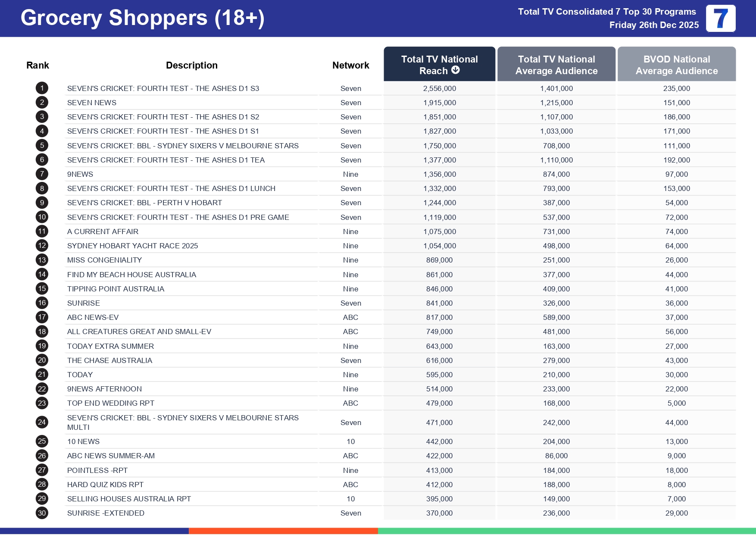Select the rank 24 circle badge
Screen dimensions: 756x535
pos(42,422)
